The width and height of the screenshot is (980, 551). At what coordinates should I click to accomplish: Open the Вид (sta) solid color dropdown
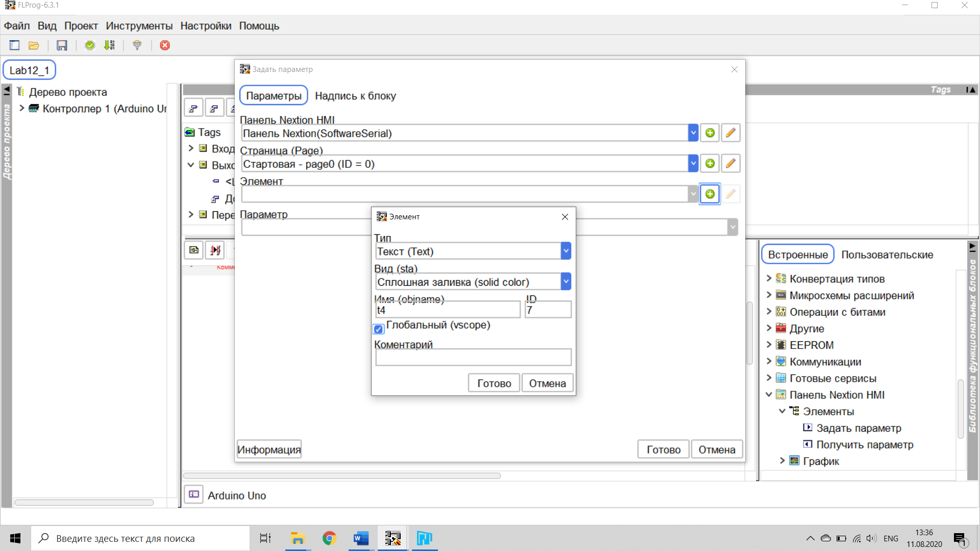coord(566,282)
